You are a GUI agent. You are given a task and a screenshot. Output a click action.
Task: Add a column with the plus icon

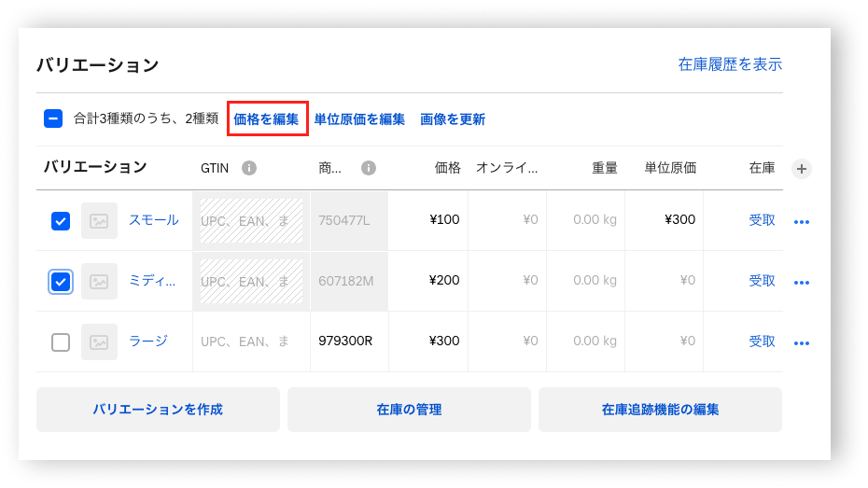[802, 169]
